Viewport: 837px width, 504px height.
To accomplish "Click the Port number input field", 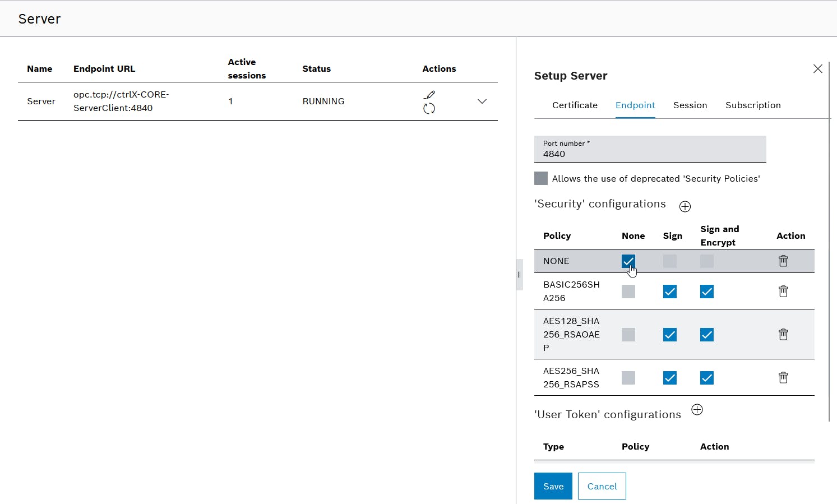I will pyautogui.click(x=650, y=154).
